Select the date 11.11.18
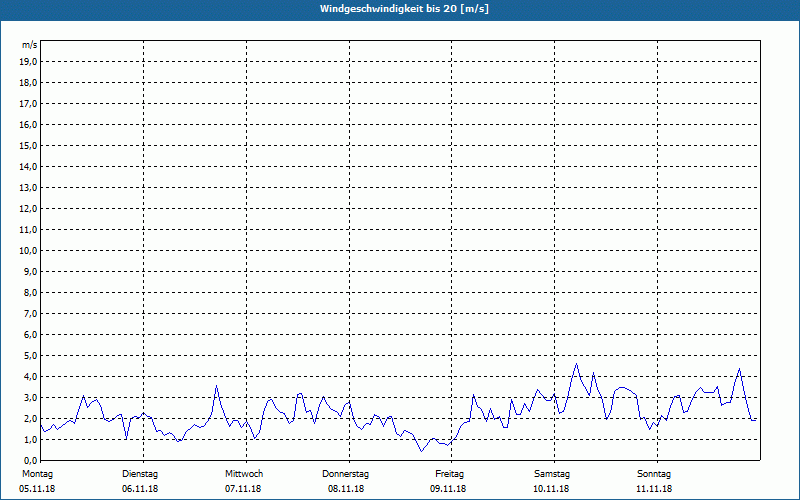This screenshot has height=500, width=800. pos(654,489)
